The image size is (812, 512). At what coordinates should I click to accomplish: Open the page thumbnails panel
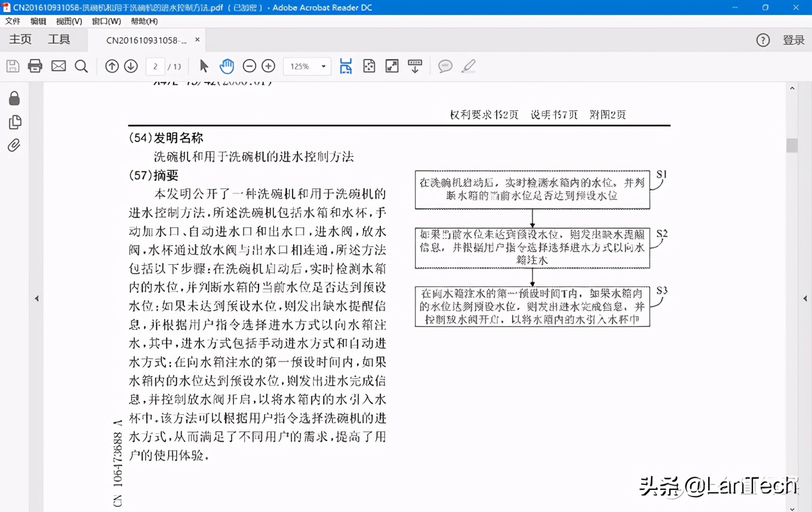coord(14,122)
